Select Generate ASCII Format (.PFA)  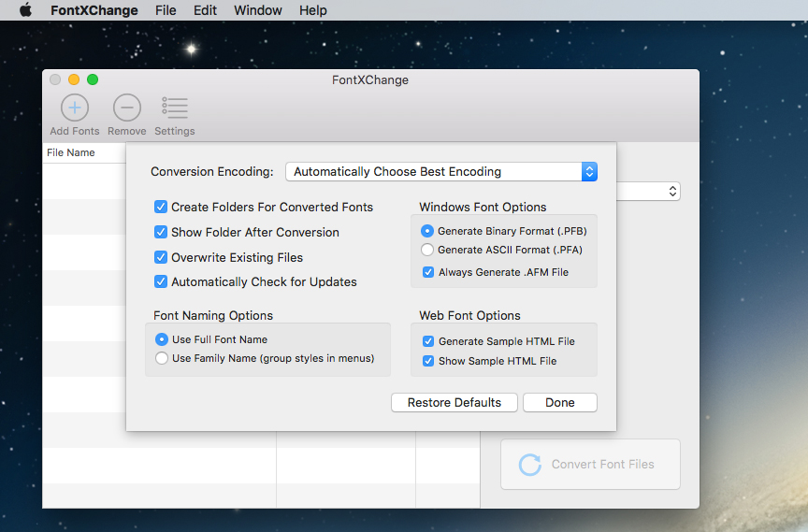click(x=427, y=250)
